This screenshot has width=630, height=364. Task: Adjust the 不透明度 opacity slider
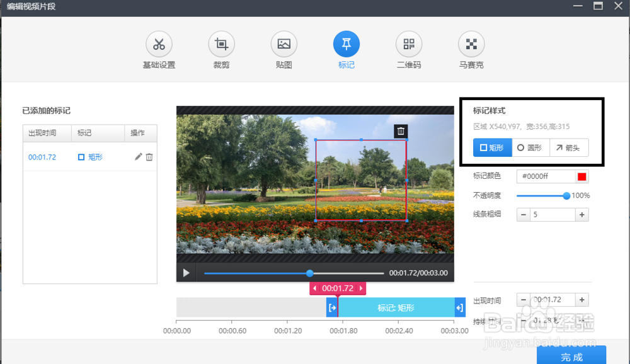568,195
